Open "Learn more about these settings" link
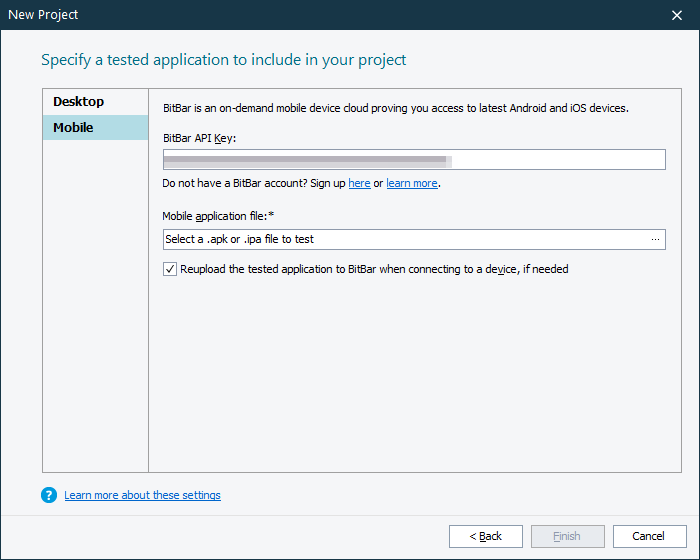 click(142, 495)
